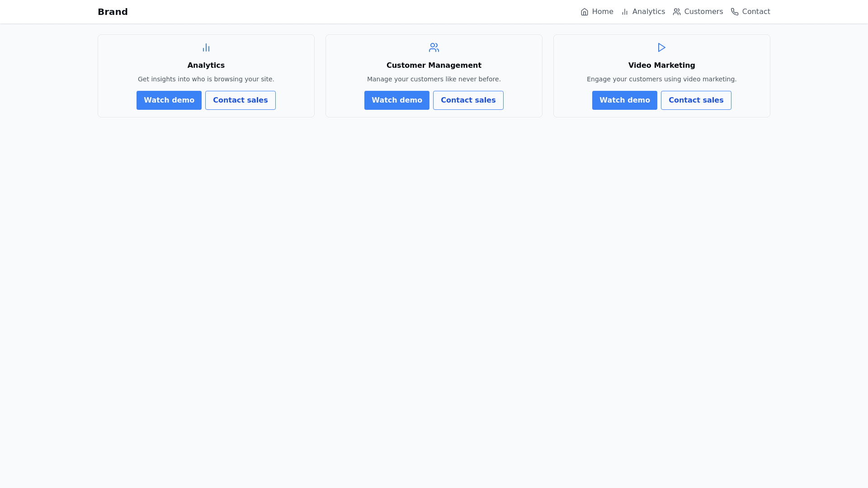Go to Analytics in the navigation bar
Image resolution: width=868 pixels, height=488 pixels.
tap(648, 12)
